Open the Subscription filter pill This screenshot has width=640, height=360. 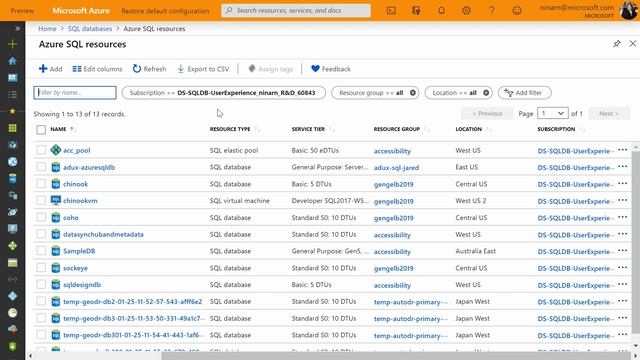(x=223, y=93)
